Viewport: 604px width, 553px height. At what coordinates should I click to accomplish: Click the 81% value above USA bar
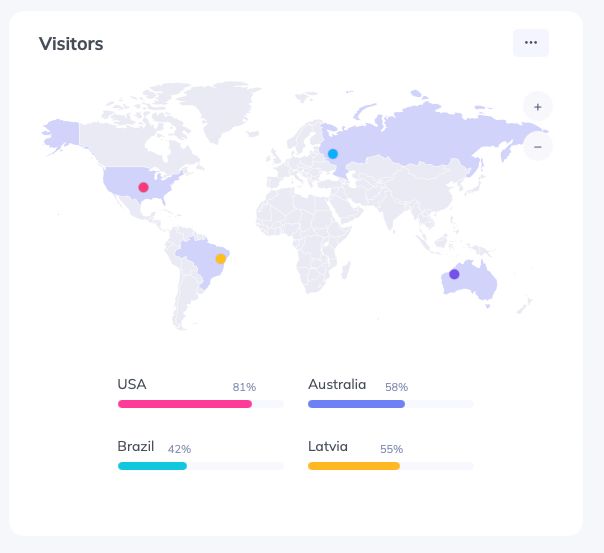point(244,387)
